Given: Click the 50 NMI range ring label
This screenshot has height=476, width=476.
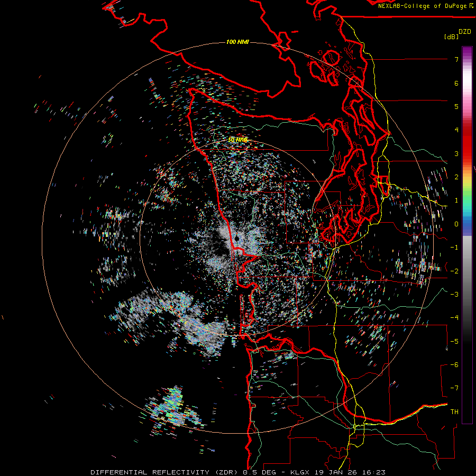Looking at the screenshot, I should click(237, 140).
